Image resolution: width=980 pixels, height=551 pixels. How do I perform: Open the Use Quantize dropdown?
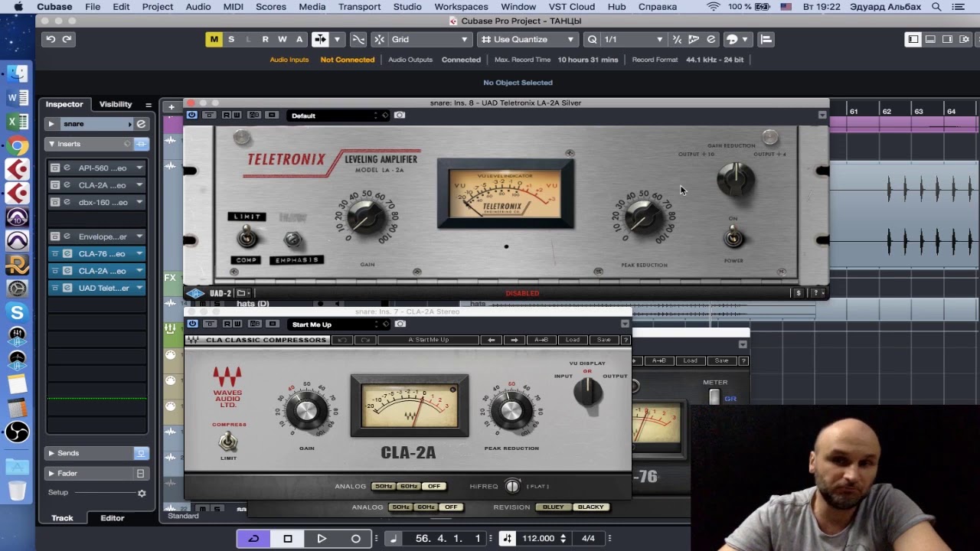(528, 39)
